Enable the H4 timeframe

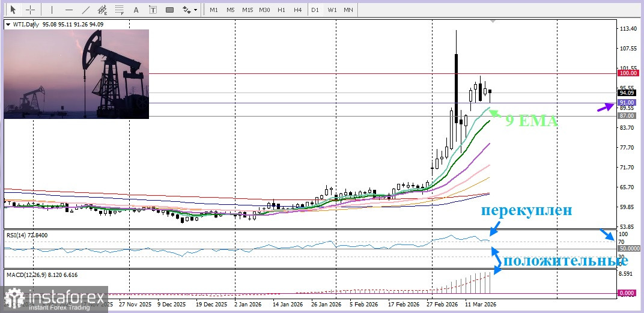298,10
